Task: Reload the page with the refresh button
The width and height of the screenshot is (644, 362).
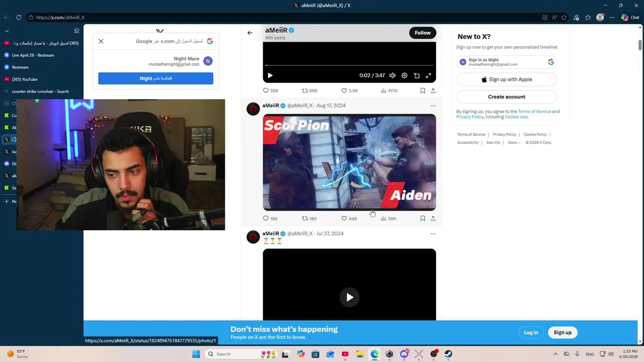Action: (x=19, y=17)
